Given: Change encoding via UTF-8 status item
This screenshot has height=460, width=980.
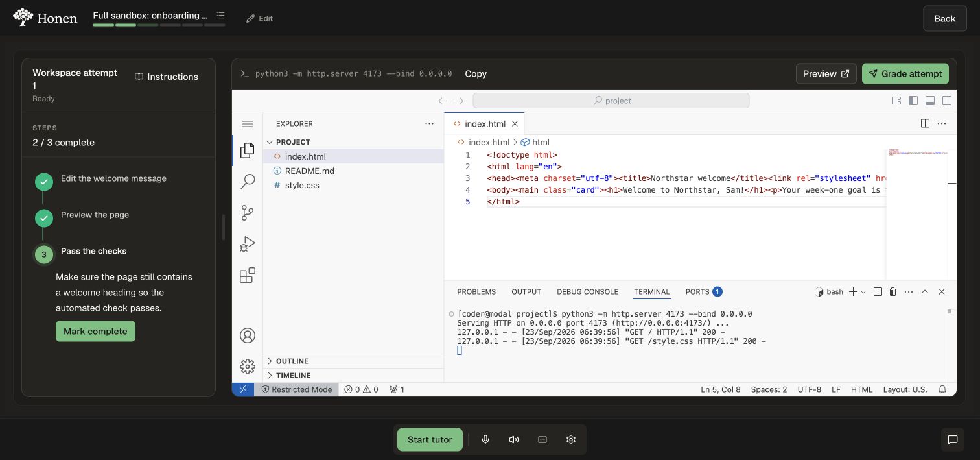Looking at the screenshot, I should pyautogui.click(x=809, y=389).
